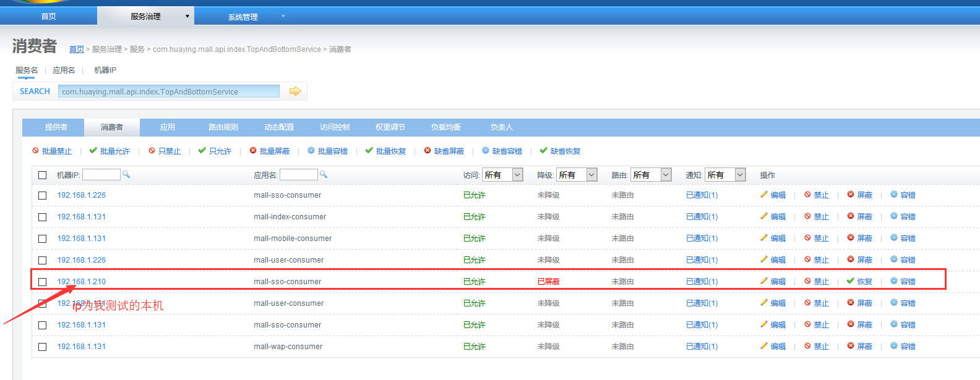The width and height of the screenshot is (980, 380).
Task: Click green restore check icon on 192.168.1.210 row
Action: point(851,281)
